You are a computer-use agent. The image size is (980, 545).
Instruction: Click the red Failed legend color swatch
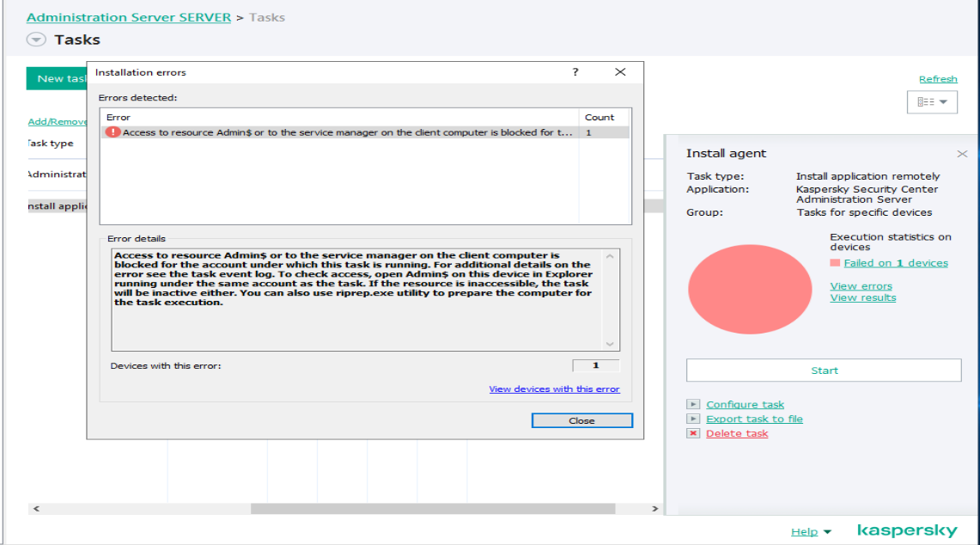[834, 263]
